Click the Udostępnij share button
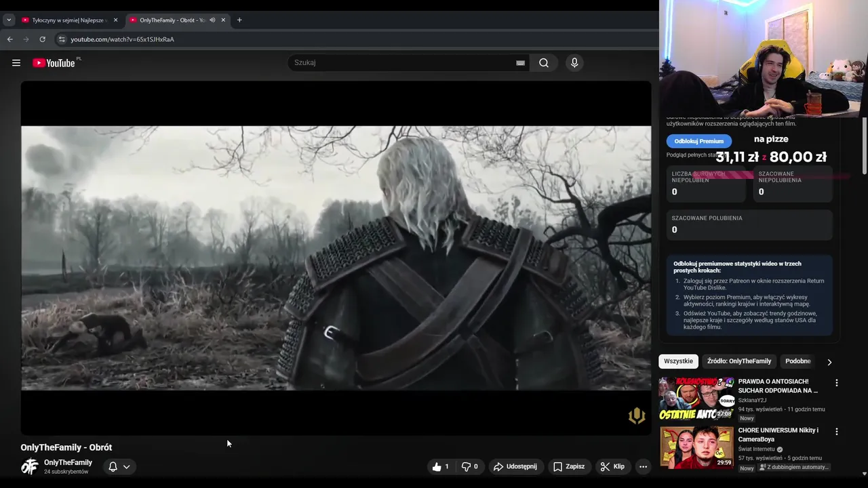This screenshot has width=868, height=488. coord(515,466)
